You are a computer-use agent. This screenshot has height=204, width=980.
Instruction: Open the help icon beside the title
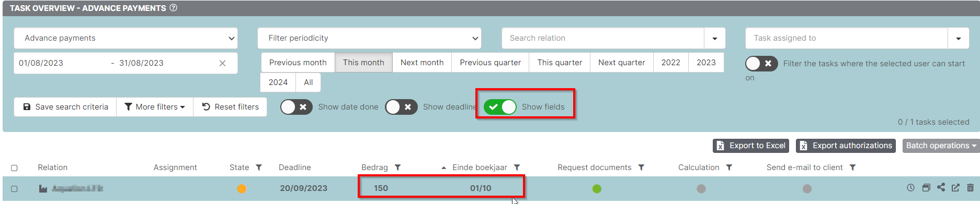[x=174, y=8]
